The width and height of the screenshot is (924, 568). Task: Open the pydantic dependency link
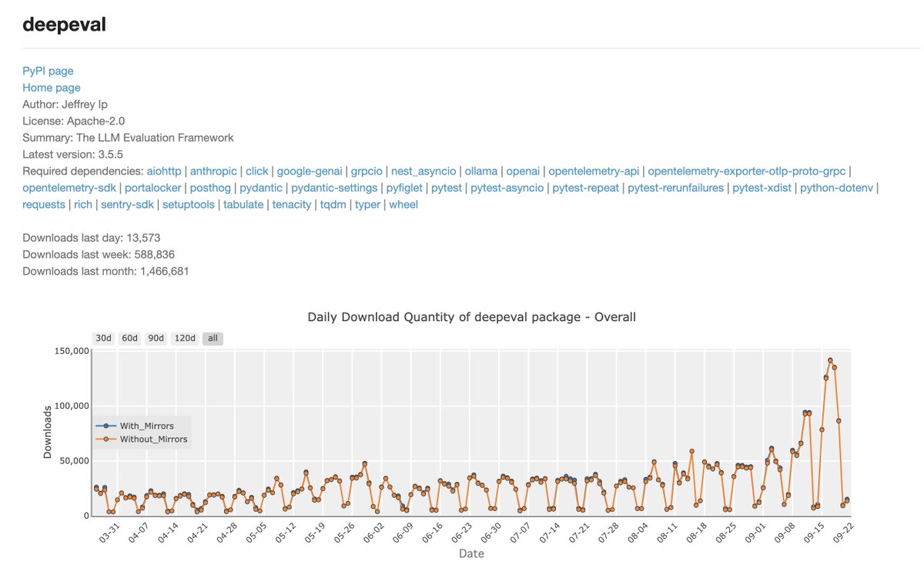tap(261, 188)
